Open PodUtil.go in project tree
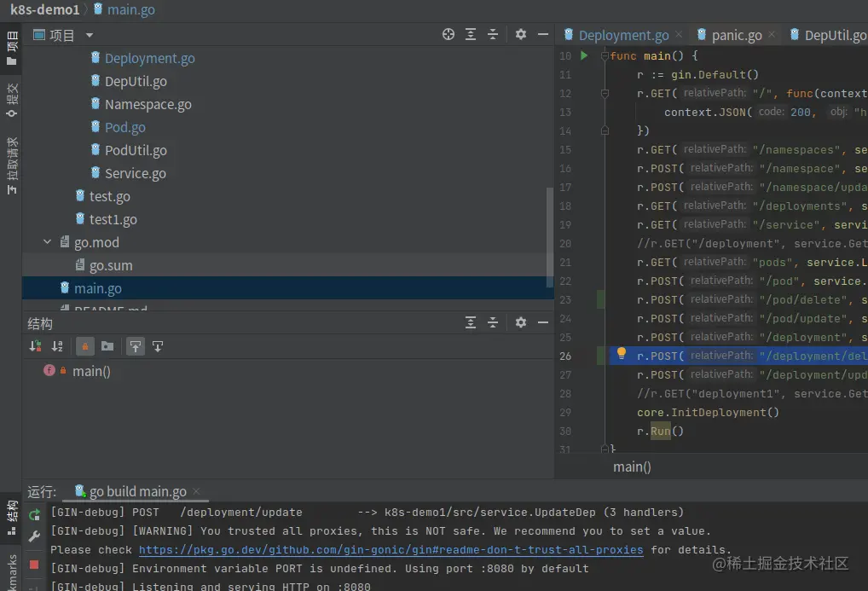The image size is (868, 591). [136, 151]
